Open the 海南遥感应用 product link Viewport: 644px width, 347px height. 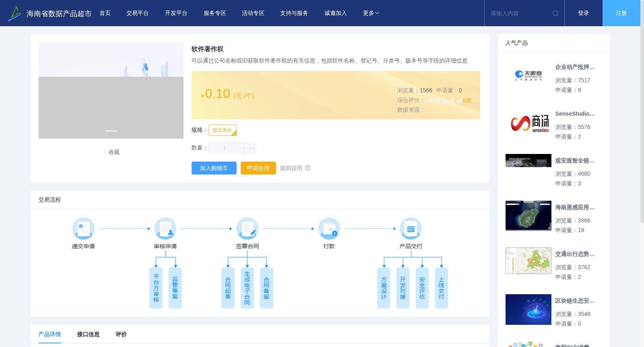[x=575, y=207]
